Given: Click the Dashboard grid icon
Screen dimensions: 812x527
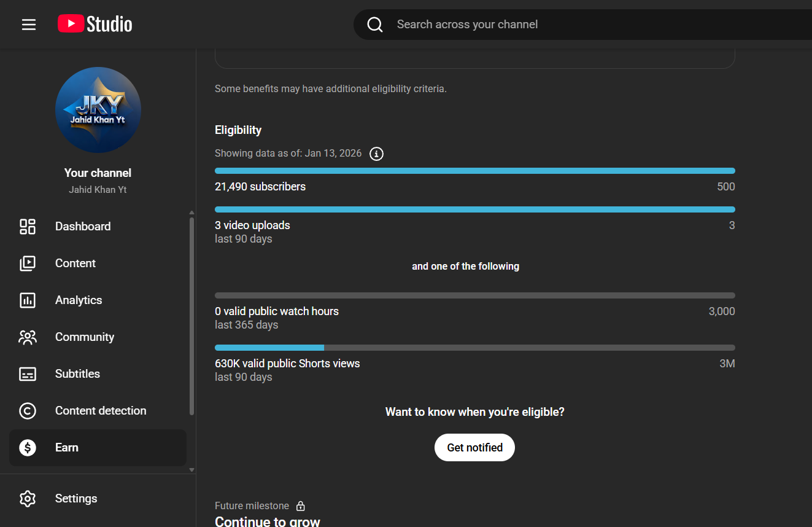Looking at the screenshot, I should (28, 227).
